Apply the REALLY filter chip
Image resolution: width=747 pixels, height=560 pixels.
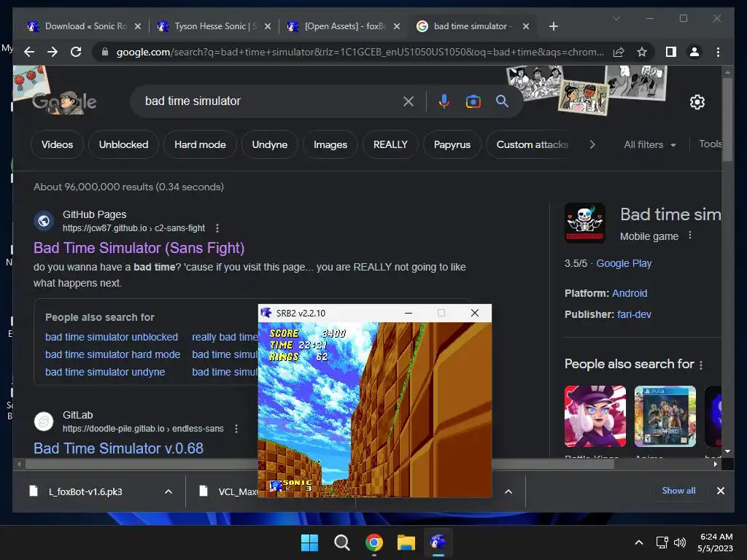pyautogui.click(x=390, y=144)
